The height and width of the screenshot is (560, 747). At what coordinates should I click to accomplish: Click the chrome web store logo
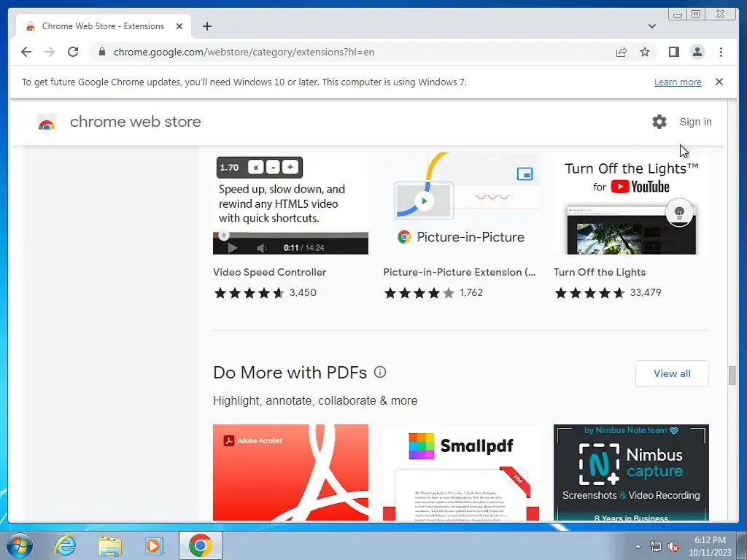(47, 122)
